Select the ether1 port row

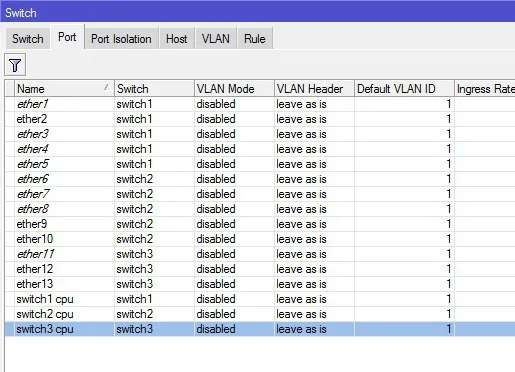click(260, 104)
